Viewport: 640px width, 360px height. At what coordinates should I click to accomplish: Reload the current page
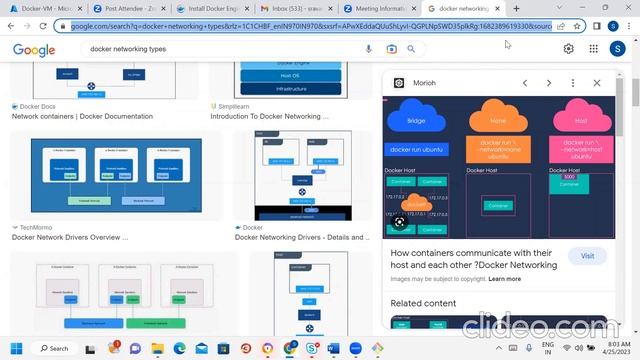coord(43,26)
